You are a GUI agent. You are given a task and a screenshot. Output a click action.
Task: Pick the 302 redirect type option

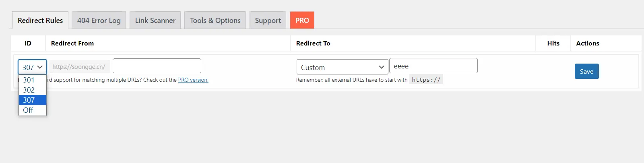click(29, 90)
